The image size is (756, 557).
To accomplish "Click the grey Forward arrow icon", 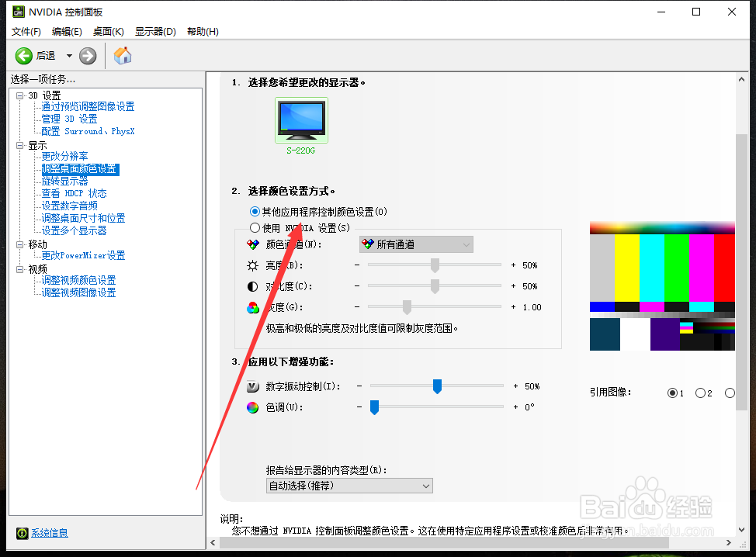I will [88, 56].
